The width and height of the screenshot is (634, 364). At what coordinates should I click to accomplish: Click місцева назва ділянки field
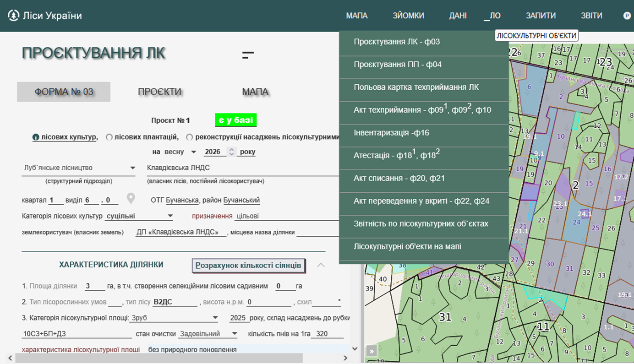(318, 232)
